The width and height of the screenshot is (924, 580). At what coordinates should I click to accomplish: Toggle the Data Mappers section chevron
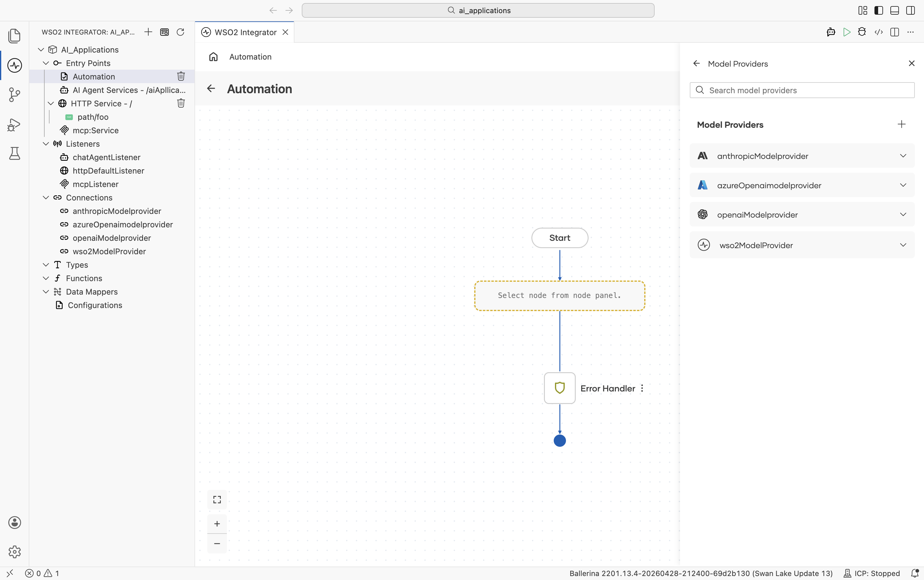pos(46,292)
